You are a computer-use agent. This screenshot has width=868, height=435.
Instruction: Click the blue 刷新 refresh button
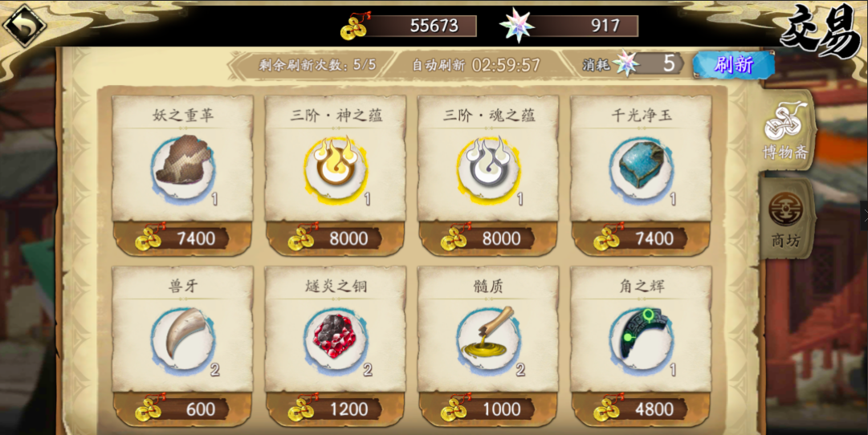(733, 65)
